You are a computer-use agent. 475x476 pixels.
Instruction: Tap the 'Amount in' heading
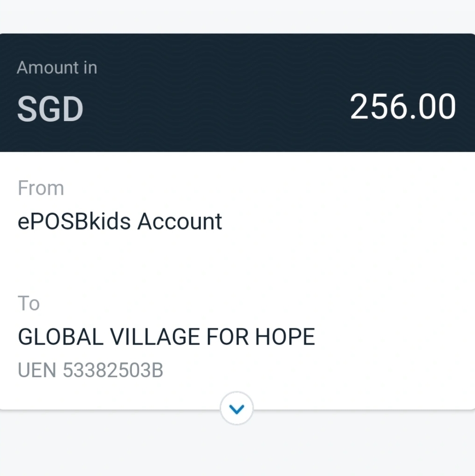(x=57, y=68)
